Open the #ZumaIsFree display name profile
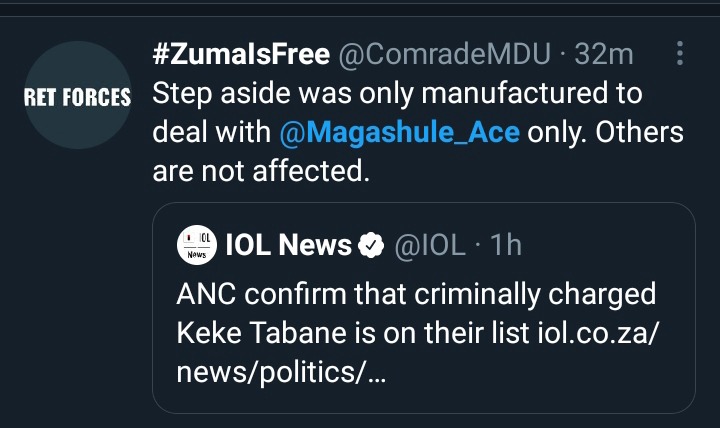 pyautogui.click(x=241, y=54)
